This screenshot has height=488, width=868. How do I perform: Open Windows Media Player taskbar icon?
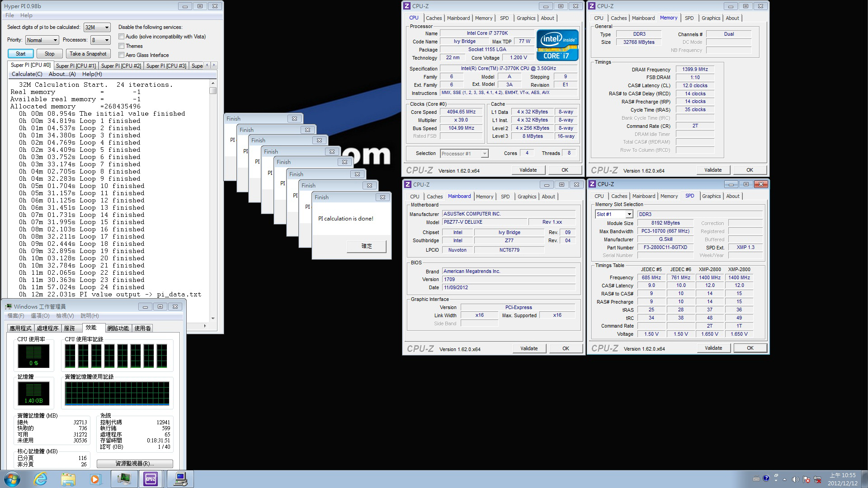pyautogui.click(x=95, y=479)
